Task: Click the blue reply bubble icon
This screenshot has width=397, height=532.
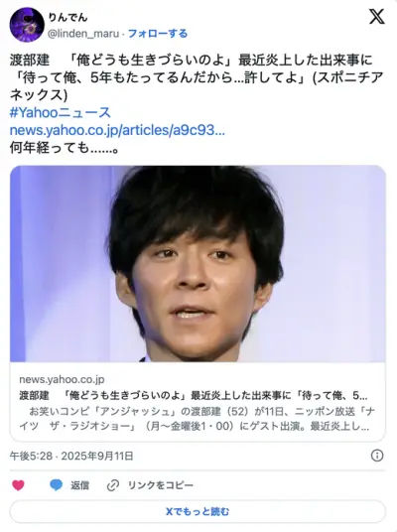Action: [x=56, y=485]
